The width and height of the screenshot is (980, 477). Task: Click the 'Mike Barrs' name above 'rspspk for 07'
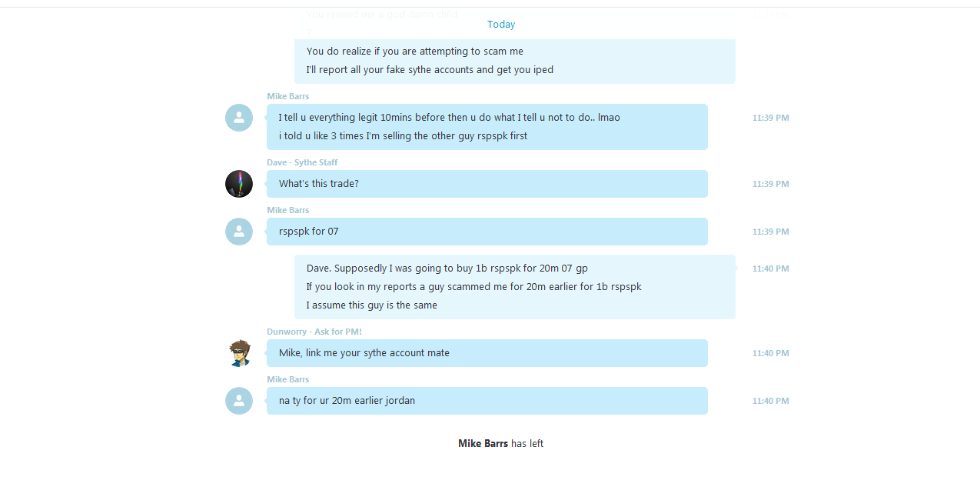[x=287, y=210]
